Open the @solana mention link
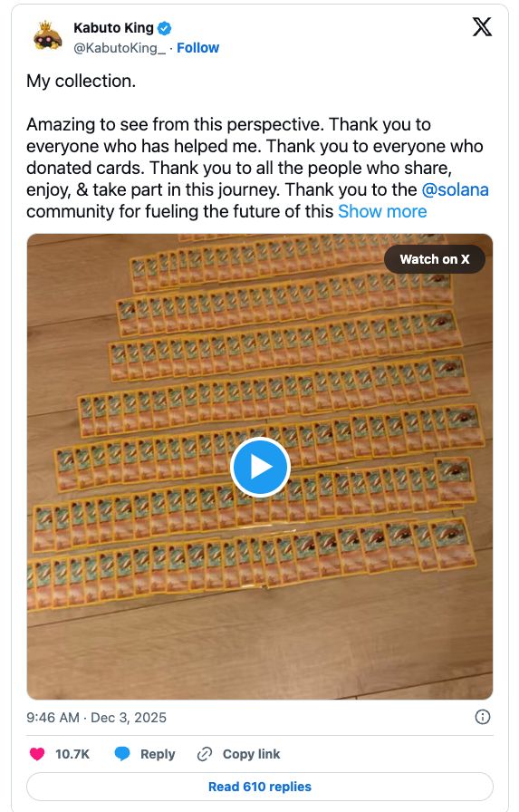Screen dimensions: 519x812 (455, 189)
